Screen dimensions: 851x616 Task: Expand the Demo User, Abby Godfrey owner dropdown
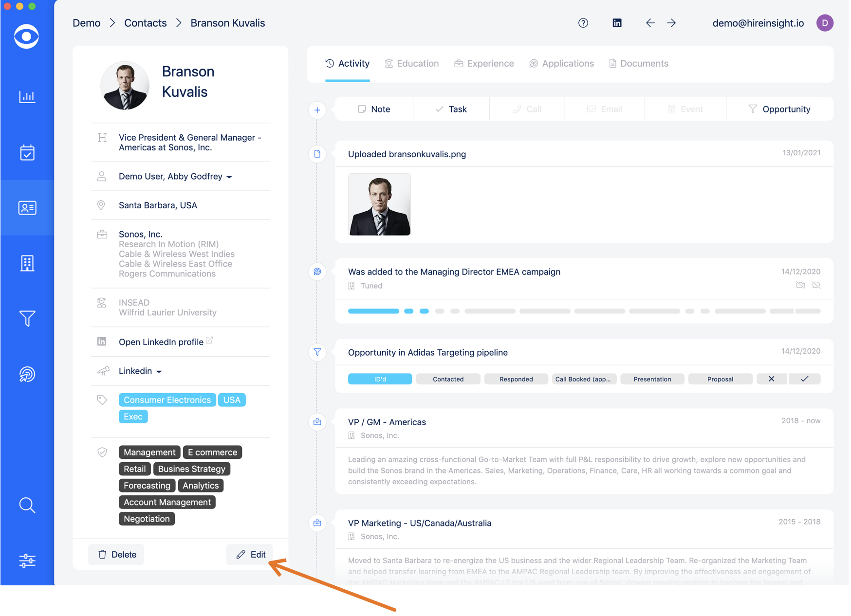pos(175,177)
